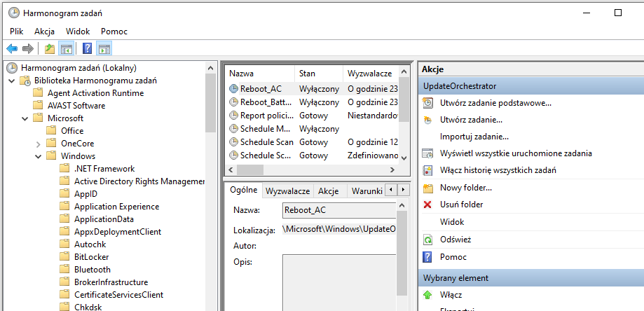The image size is (644, 311).
Task: Click the task list vertical scroll down arrow
Action: tap(404, 158)
